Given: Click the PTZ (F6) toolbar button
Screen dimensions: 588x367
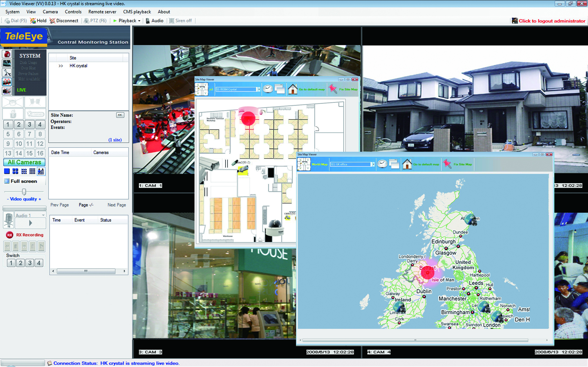Looking at the screenshot, I should (x=95, y=21).
